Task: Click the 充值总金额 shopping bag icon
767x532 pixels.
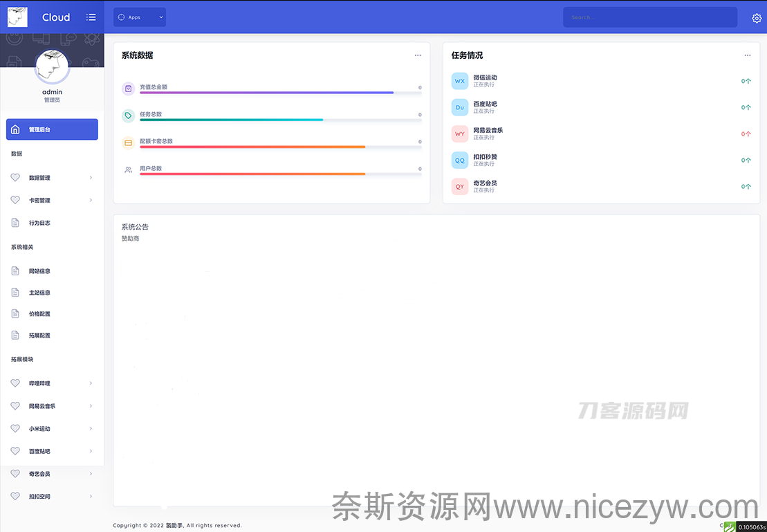Action: click(x=128, y=89)
